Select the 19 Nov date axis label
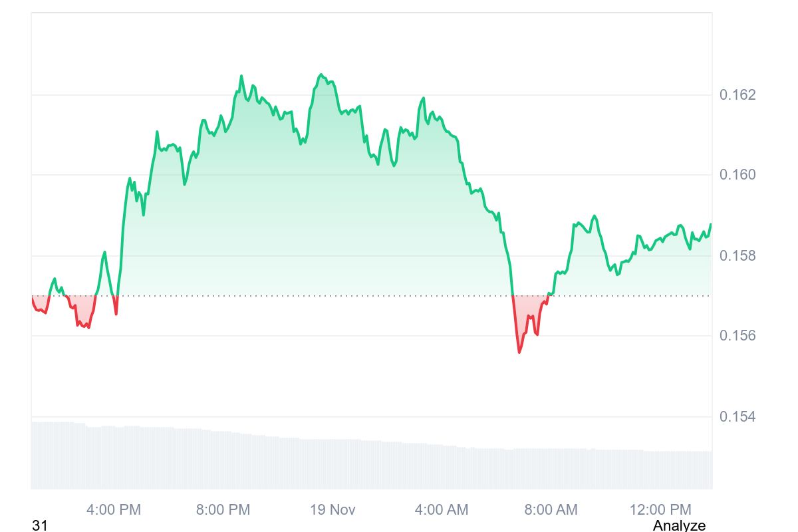The width and height of the screenshot is (798, 532). point(332,510)
